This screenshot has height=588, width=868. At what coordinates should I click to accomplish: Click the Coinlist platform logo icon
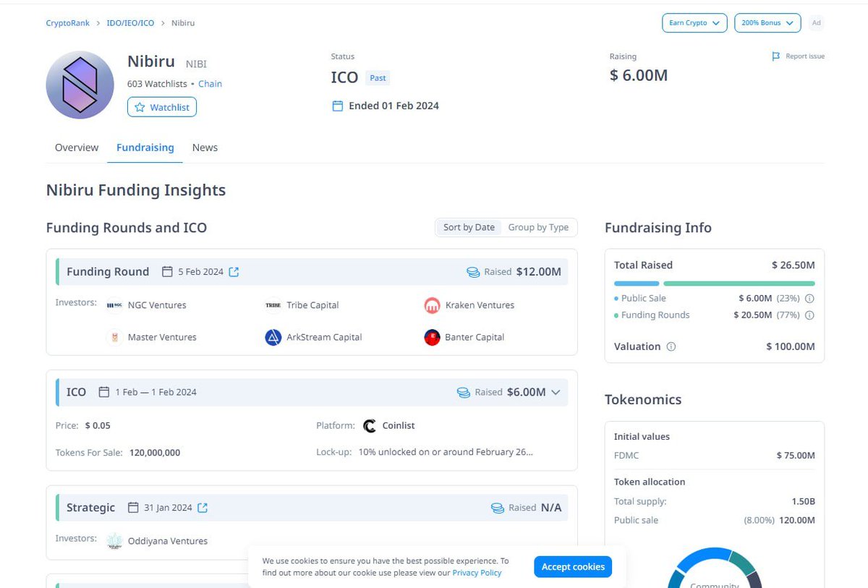pos(370,426)
